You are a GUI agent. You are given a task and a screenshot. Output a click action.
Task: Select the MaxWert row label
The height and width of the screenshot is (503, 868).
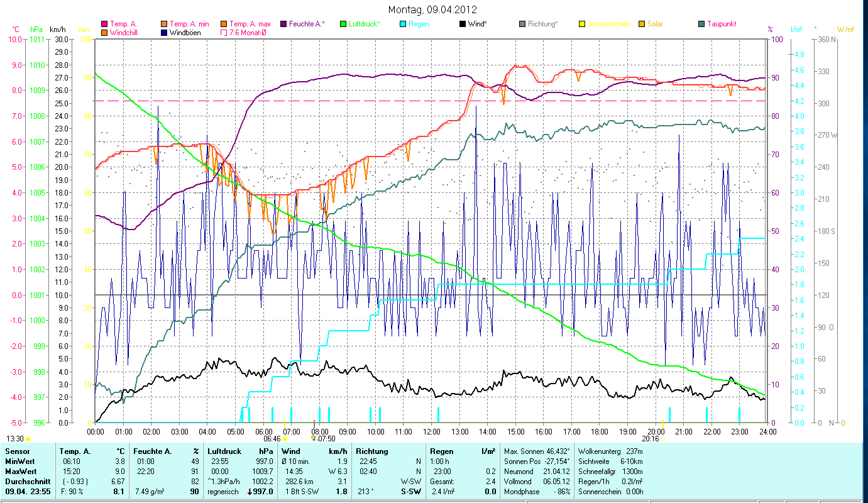[x=21, y=472]
